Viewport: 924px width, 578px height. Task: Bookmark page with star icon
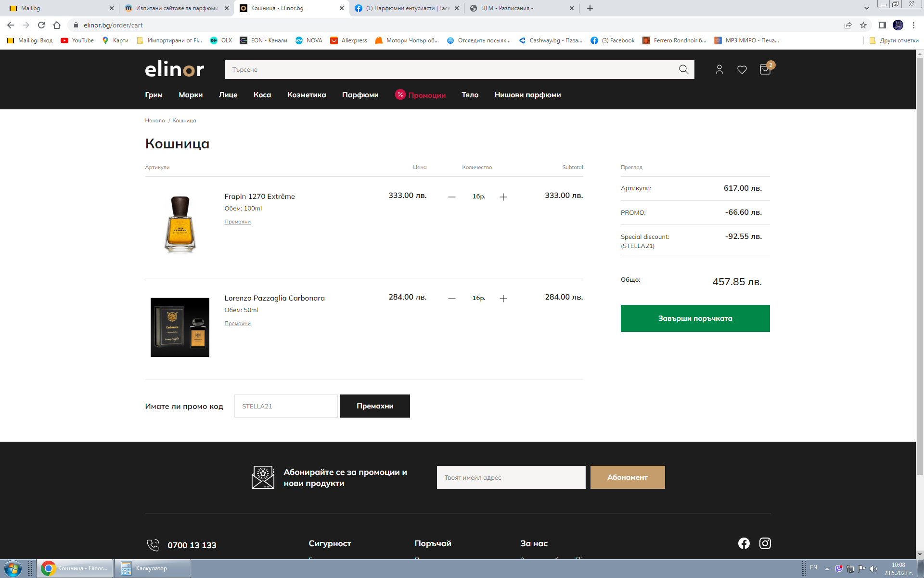(x=863, y=25)
